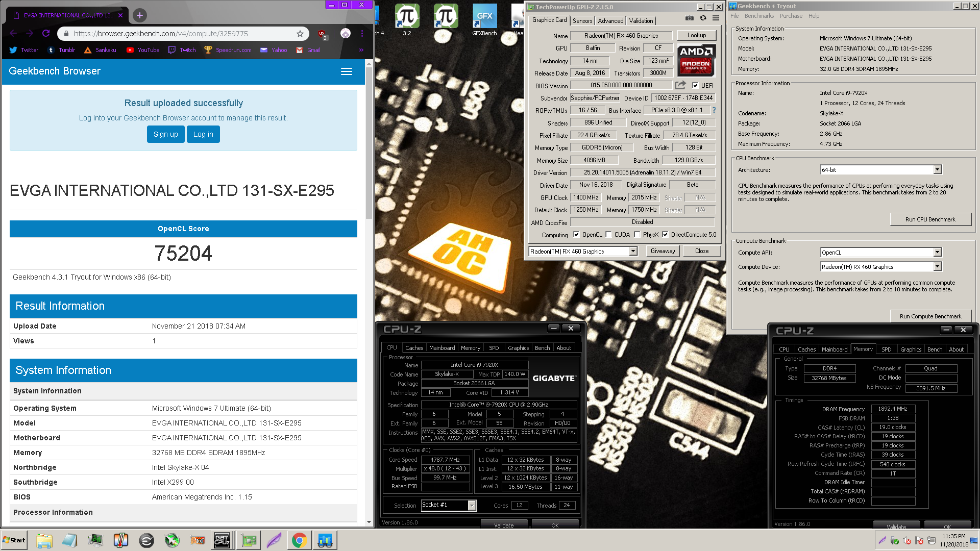
Task: Open the Help menu in Geekbench
Action: pyautogui.click(x=814, y=16)
